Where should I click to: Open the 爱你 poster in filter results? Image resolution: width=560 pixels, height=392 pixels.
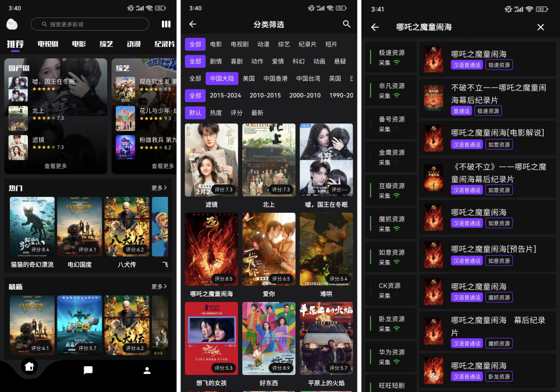point(269,249)
